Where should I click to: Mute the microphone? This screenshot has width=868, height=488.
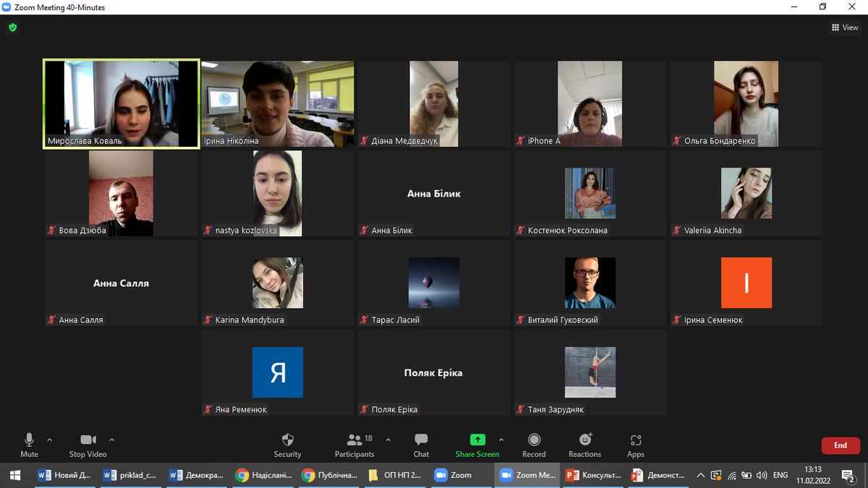pos(29,445)
